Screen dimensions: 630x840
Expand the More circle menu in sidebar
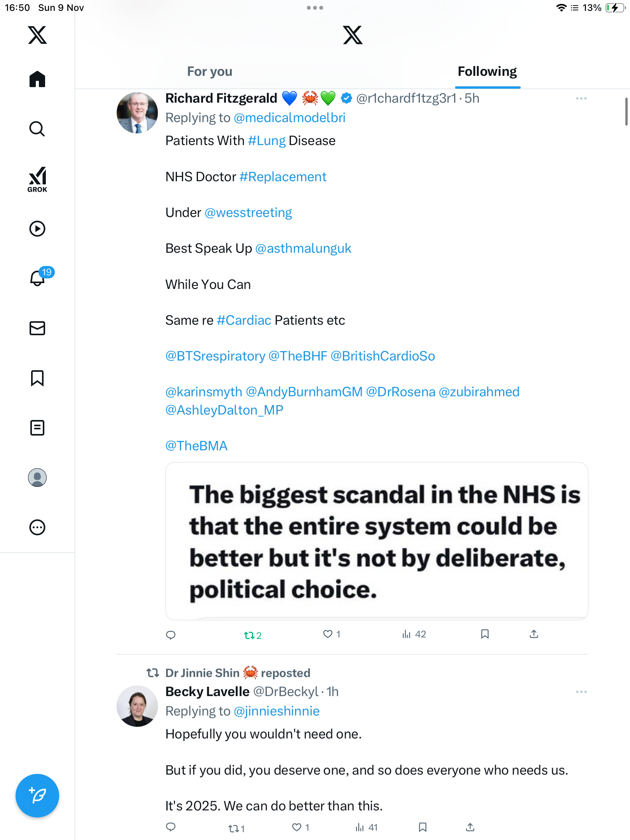pos(37,527)
